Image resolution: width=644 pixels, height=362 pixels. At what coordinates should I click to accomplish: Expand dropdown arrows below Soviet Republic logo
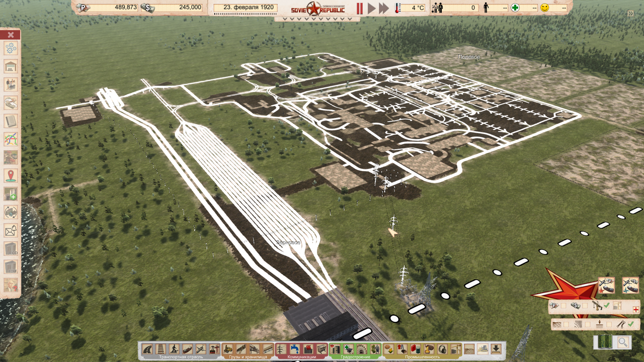point(317,19)
